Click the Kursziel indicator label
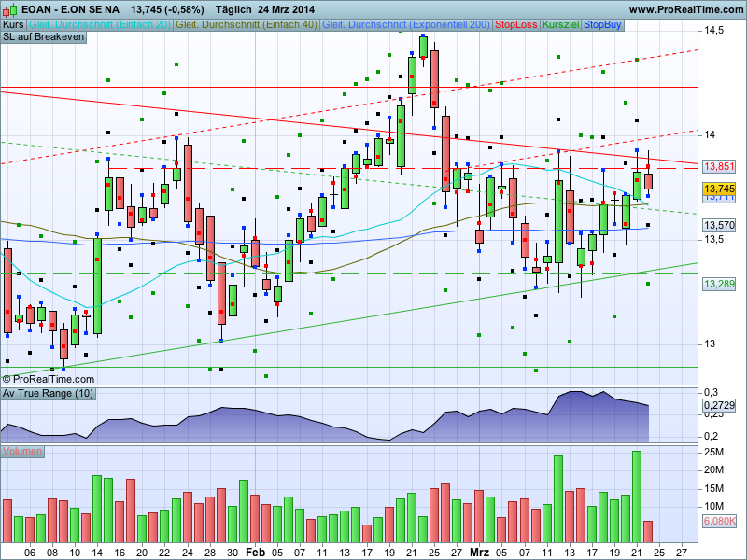747x560 pixels. 561,25
